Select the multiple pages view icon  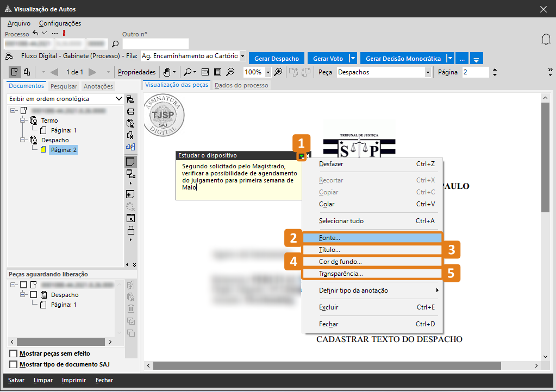(x=27, y=72)
